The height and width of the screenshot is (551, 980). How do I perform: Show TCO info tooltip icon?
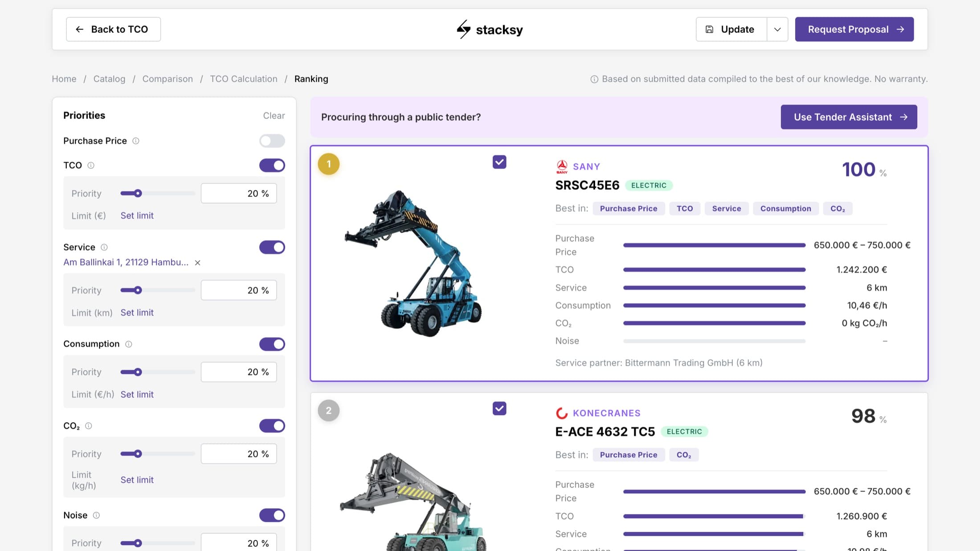tap(91, 165)
